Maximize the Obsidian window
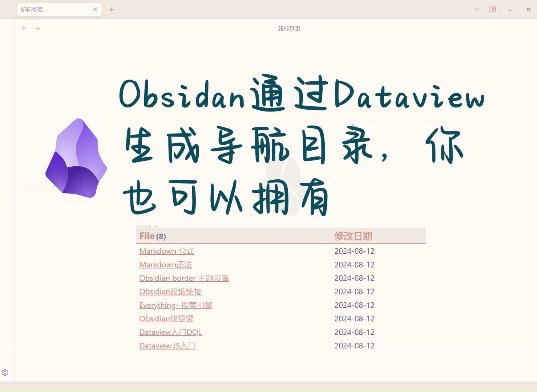 [x=529, y=9]
